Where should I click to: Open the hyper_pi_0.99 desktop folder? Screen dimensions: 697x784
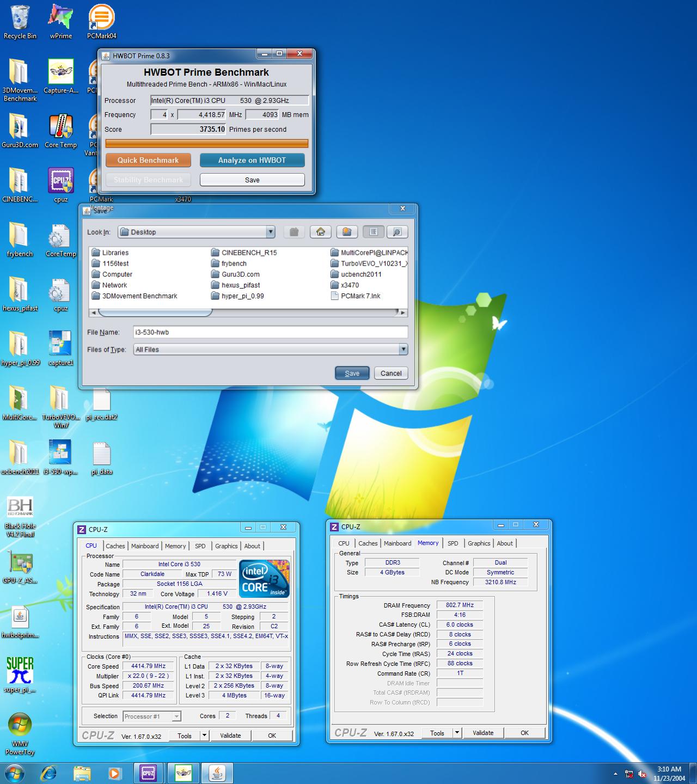[x=20, y=348]
